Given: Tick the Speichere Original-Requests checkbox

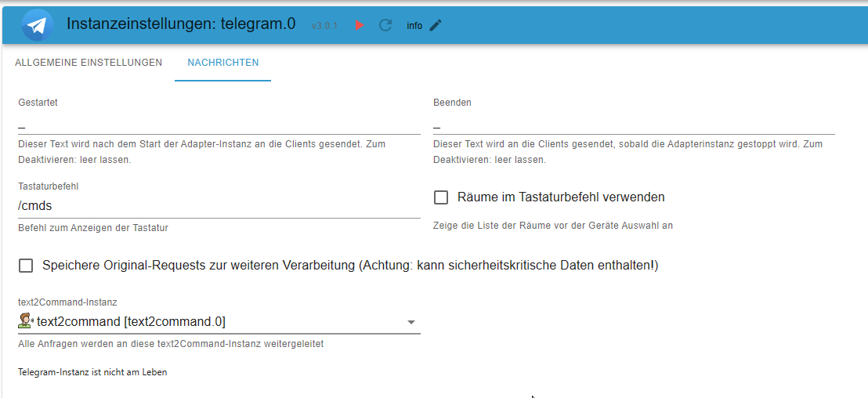Looking at the screenshot, I should (x=26, y=266).
